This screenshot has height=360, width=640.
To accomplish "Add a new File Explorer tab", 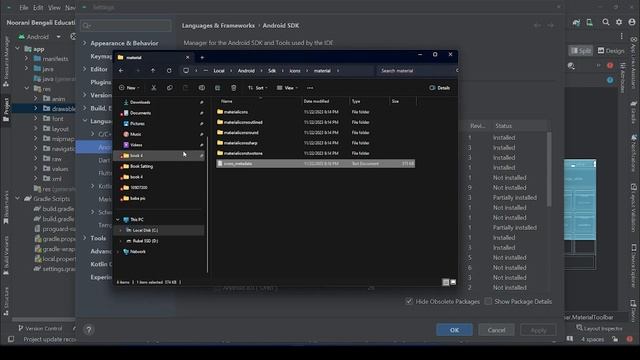I will coord(202,58).
